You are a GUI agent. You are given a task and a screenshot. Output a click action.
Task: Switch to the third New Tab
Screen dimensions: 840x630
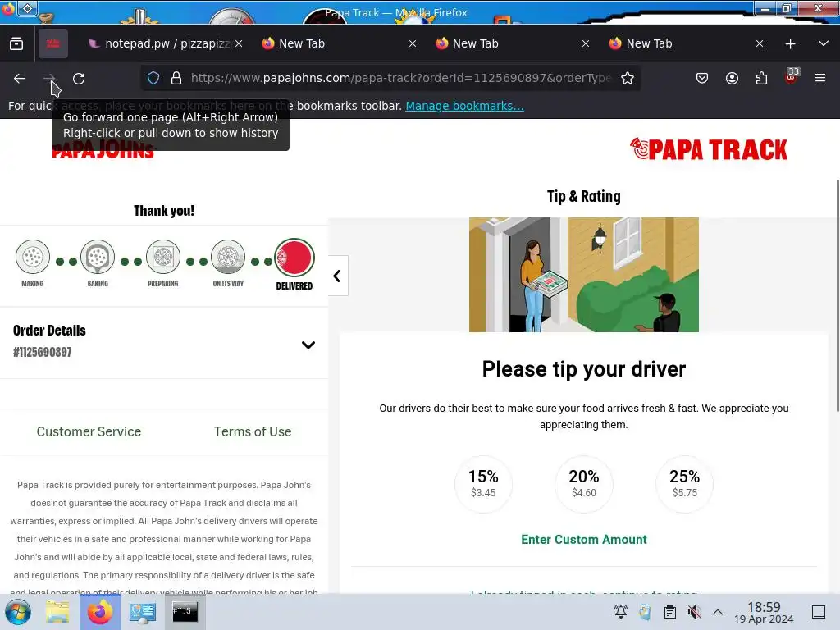(x=680, y=43)
